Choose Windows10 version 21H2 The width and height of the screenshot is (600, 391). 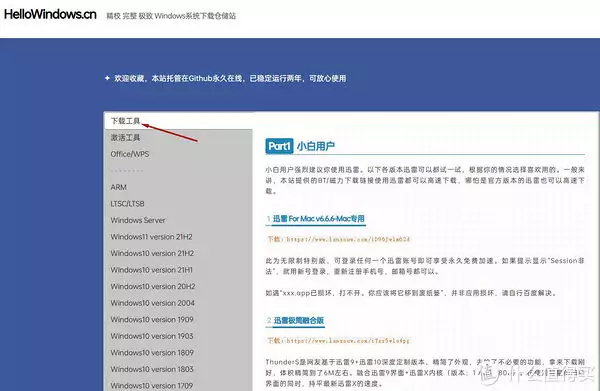[x=152, y=253]
